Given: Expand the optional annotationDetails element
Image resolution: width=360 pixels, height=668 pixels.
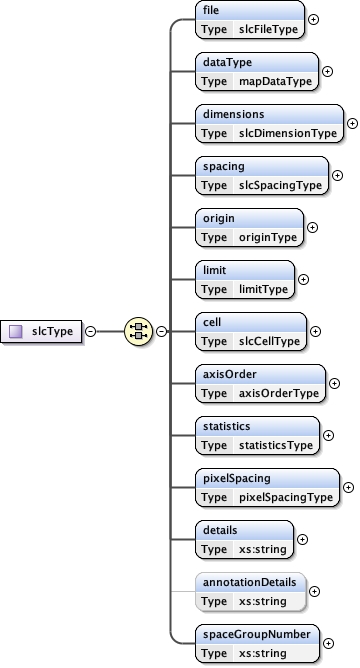Looking at the screenshot, I should (314, 591).
